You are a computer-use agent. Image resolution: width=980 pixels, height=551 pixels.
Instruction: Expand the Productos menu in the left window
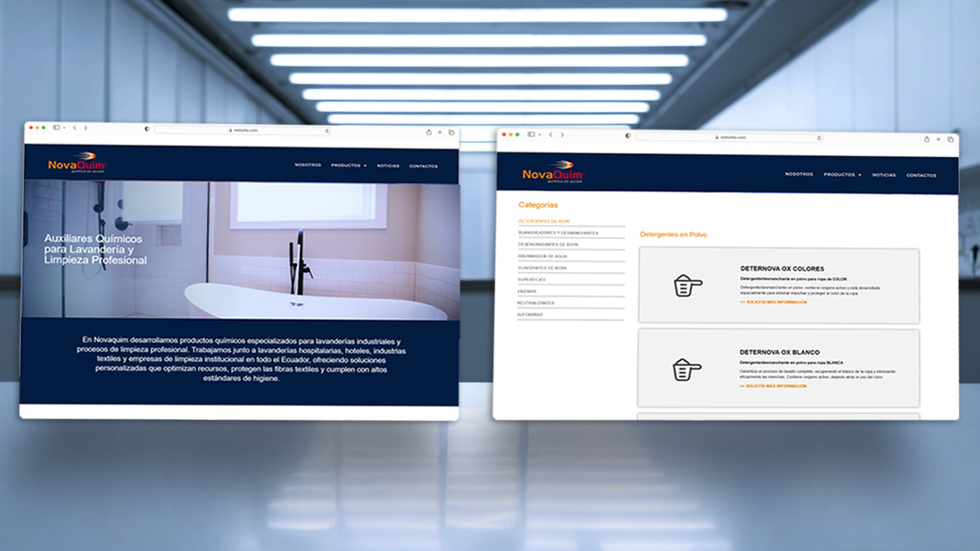349,165
